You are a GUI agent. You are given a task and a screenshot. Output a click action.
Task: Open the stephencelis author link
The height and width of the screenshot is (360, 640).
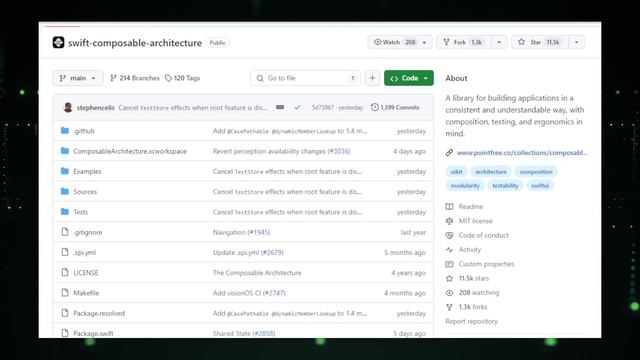pyautogui.click(x=96, y=108)
